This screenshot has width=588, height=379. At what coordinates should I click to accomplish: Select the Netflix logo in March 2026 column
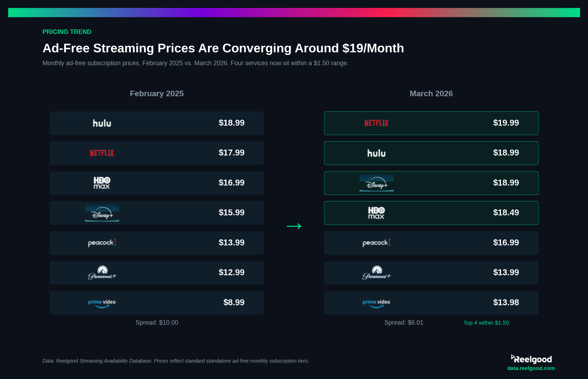click(x=376, y=123)
